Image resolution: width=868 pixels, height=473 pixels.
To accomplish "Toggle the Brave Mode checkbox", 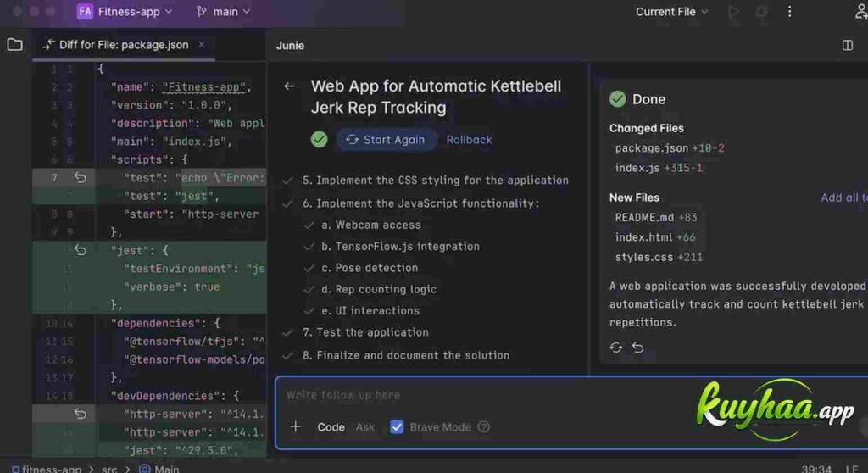I will click(x=397, y=427).
